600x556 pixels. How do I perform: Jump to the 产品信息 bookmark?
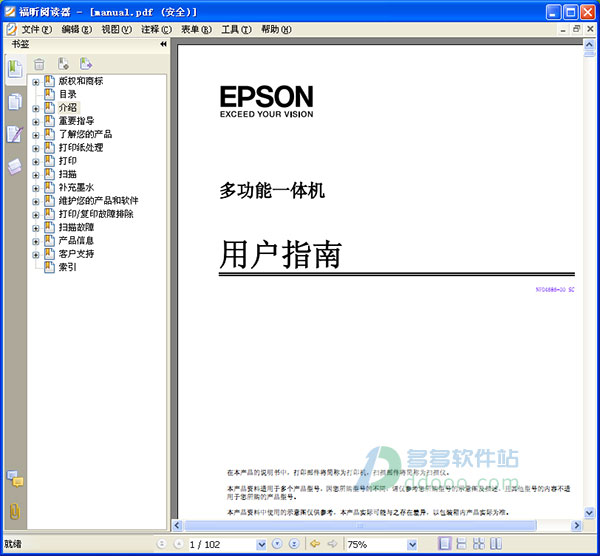(x=76, y=240)
